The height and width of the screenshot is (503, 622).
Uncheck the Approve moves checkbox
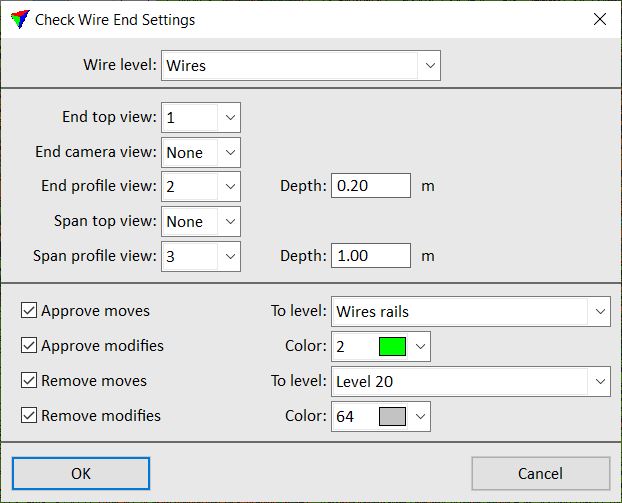click(x=29, y=311)
